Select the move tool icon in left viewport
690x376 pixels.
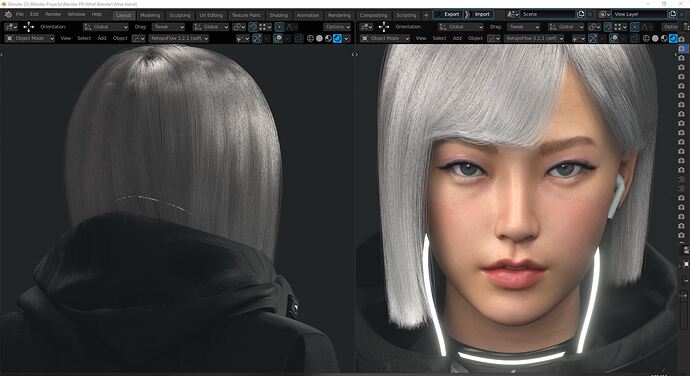[29, 27]
